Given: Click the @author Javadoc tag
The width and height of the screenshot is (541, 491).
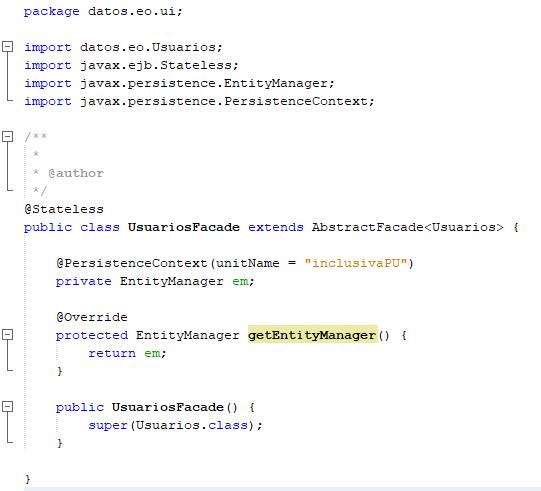Looking at the screenshot, I should pos(76,173).
